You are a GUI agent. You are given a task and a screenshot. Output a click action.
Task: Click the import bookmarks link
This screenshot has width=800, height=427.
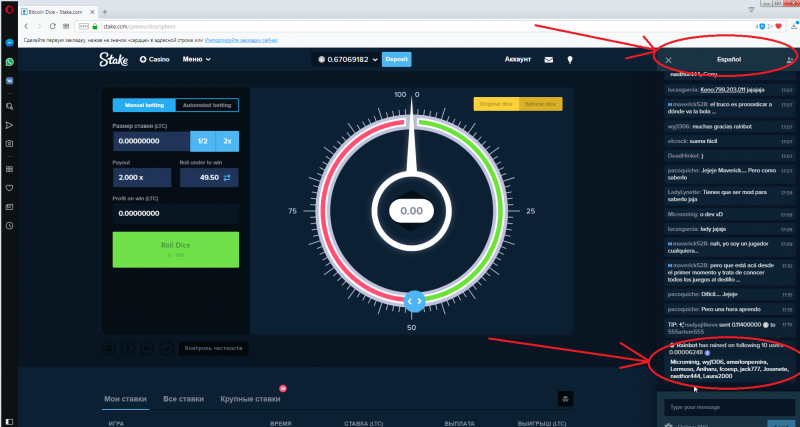(241, 40)
